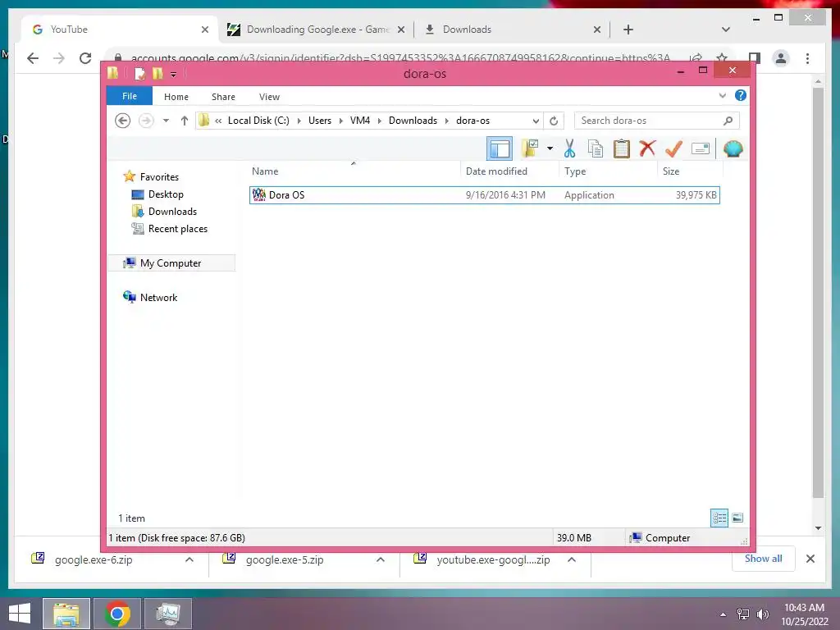840x630 pixels.
Task: Click the properties quick access icon
Action: click(139, 73)
